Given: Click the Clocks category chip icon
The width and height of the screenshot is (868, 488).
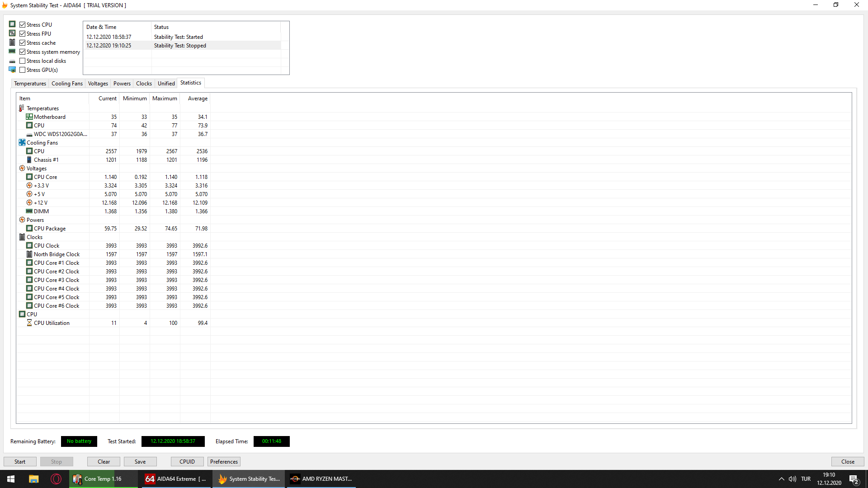Looking at the screenshot, I should click(x=22, y=237).
